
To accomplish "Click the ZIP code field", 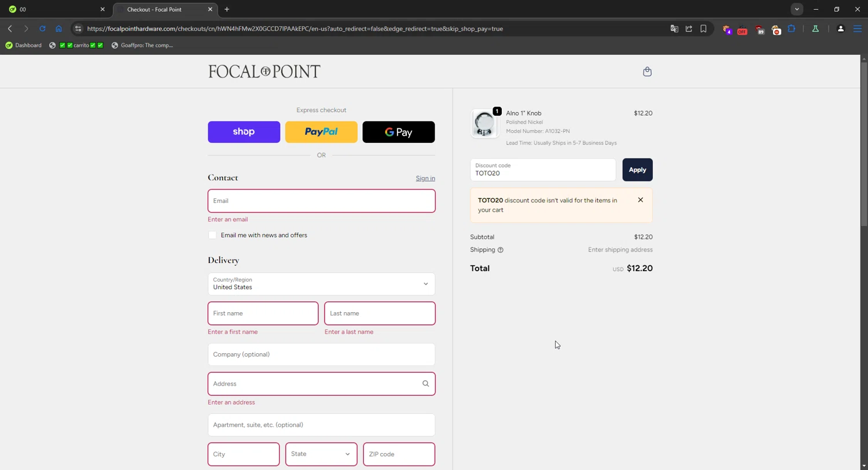I will (x=399, y=454).
